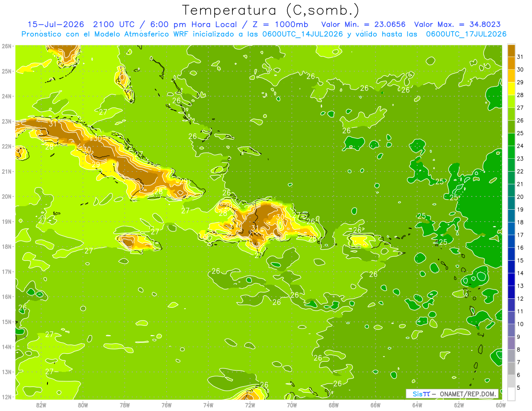Image resolution: width=532 pixels, height=411 pixels.
Task: Click the '14N' latitude axis label
Action: pos(7,347)
